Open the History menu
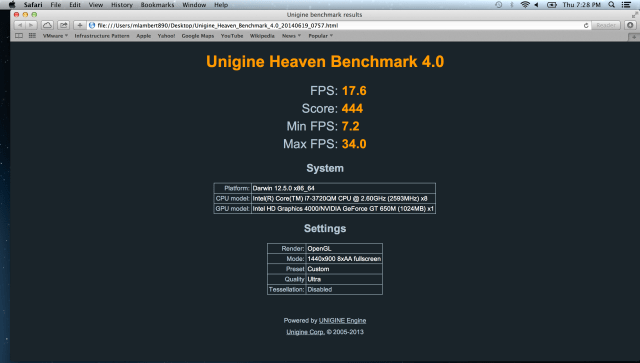 pos(122,5)
